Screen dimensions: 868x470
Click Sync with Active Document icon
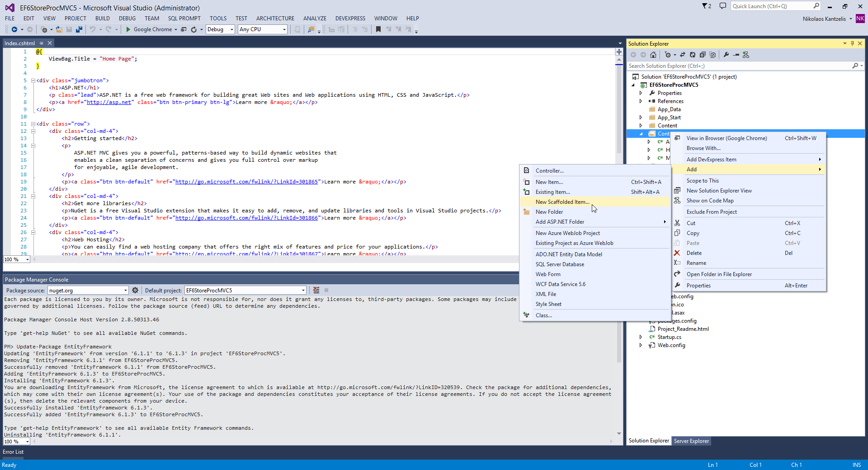683,55
